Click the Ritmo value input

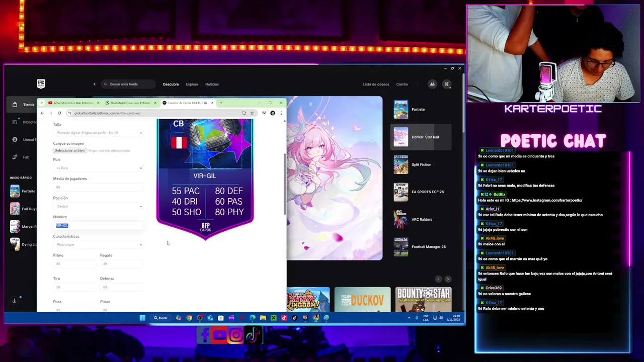click(74, 264)
